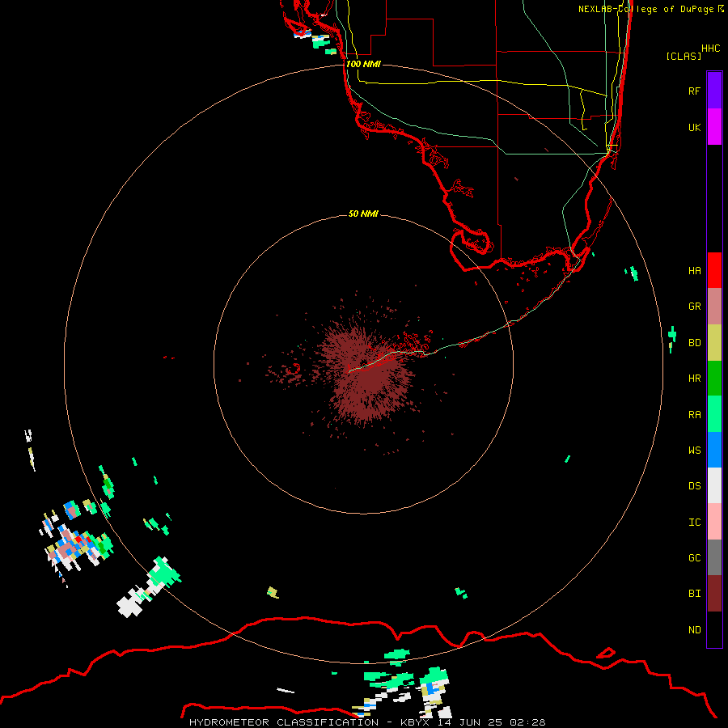Click the IC legend label

click(694, 523)
